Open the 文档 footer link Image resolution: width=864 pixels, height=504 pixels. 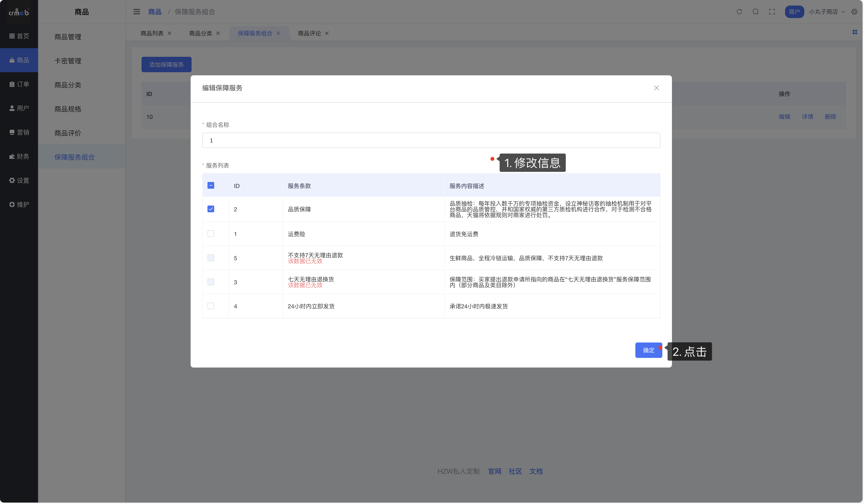[x=535, y=472]
